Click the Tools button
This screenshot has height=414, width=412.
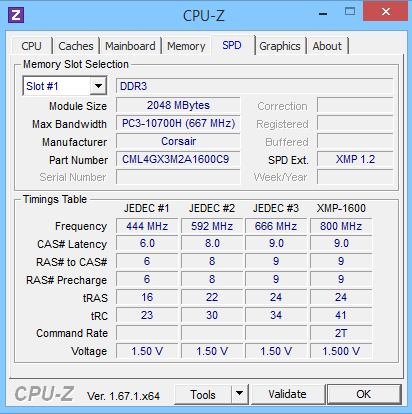[203, 394]
